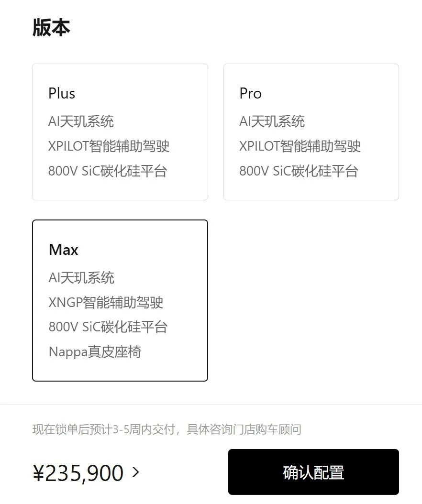Click Nappa真皮座椅 feature in Max card

95,351
